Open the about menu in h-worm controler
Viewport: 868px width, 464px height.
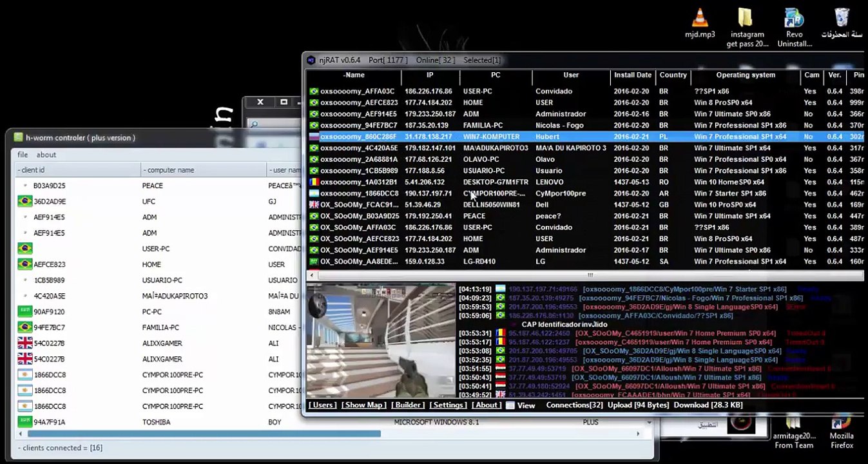tap(46, 155)
